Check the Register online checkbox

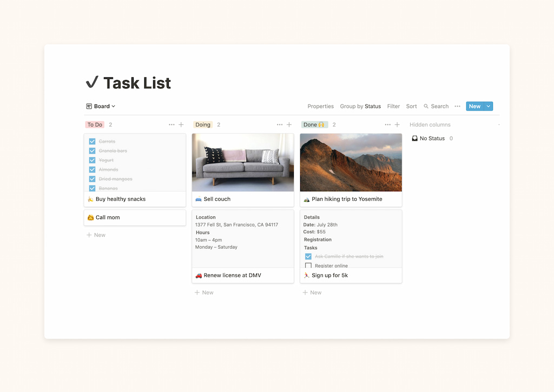[308, 265]
